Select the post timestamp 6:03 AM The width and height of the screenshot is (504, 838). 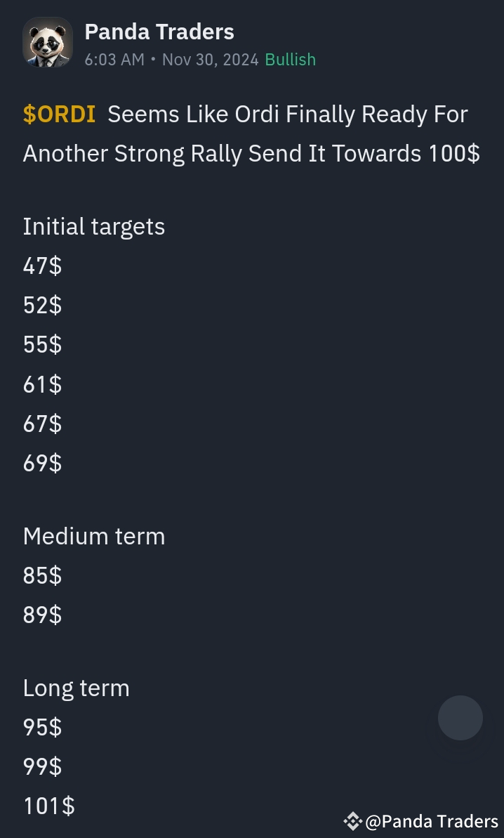click(114, 60)
